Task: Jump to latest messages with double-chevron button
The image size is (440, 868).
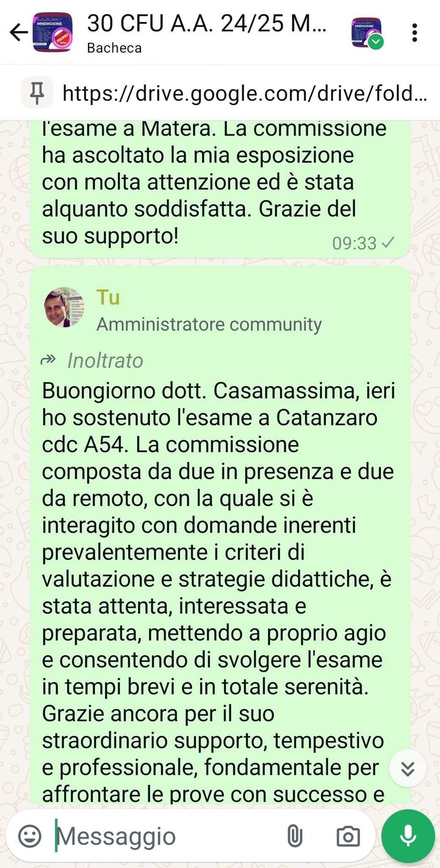Action: pos(407,768)
